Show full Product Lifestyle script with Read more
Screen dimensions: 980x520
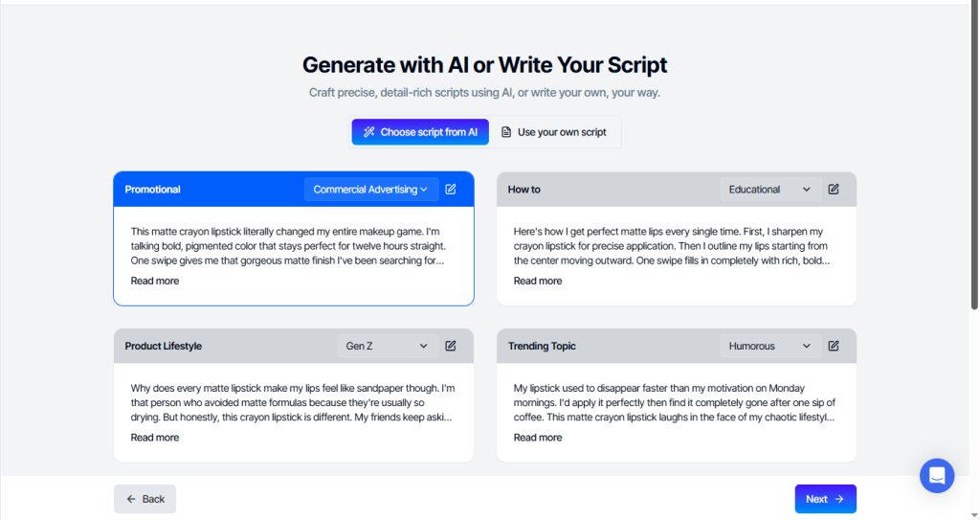coord(155,438)
